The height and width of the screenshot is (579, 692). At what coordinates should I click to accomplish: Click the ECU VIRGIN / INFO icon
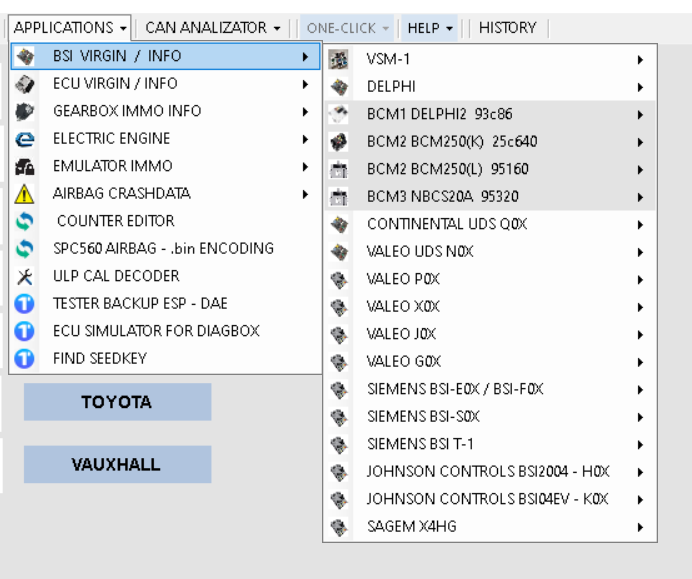point(25,84)
